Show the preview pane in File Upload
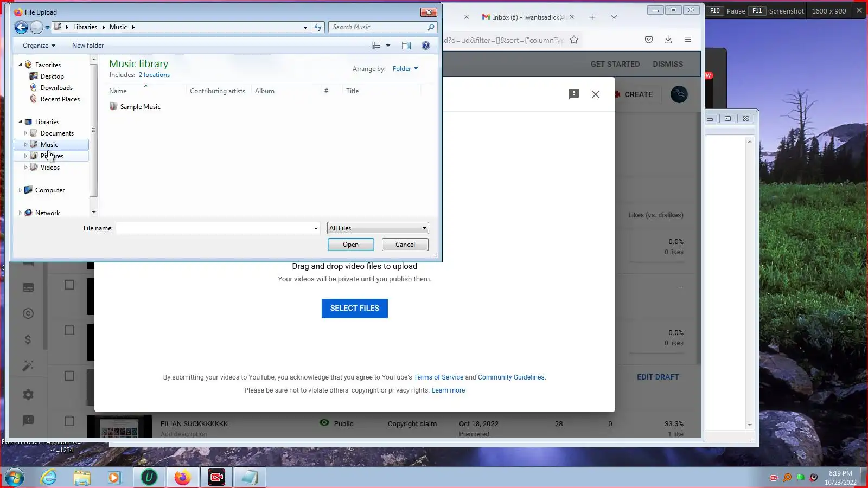 pos(406,46)
